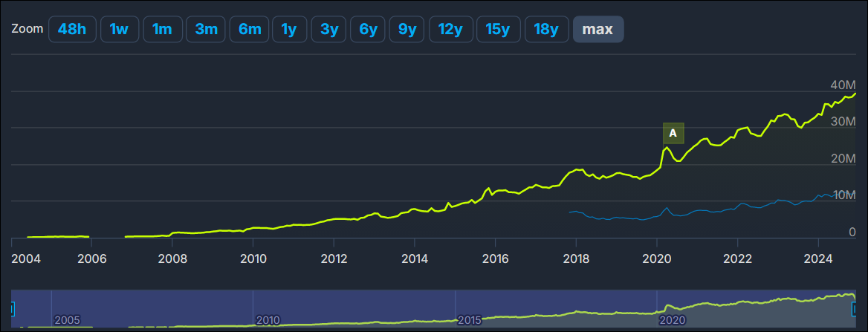Click the 9y zoom button
This screenshot has height=332, width=868.
pyautogui.click(x=407, y=30)
